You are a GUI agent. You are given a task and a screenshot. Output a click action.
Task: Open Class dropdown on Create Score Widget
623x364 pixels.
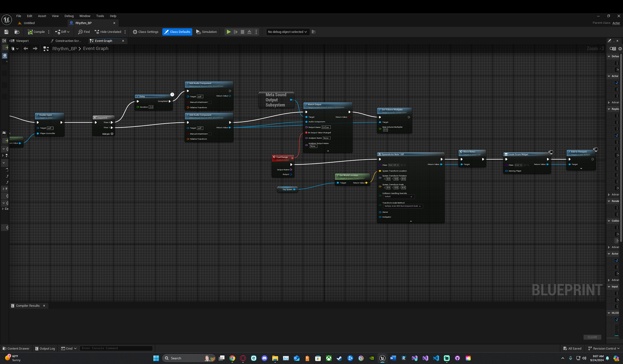coord(518,165)
